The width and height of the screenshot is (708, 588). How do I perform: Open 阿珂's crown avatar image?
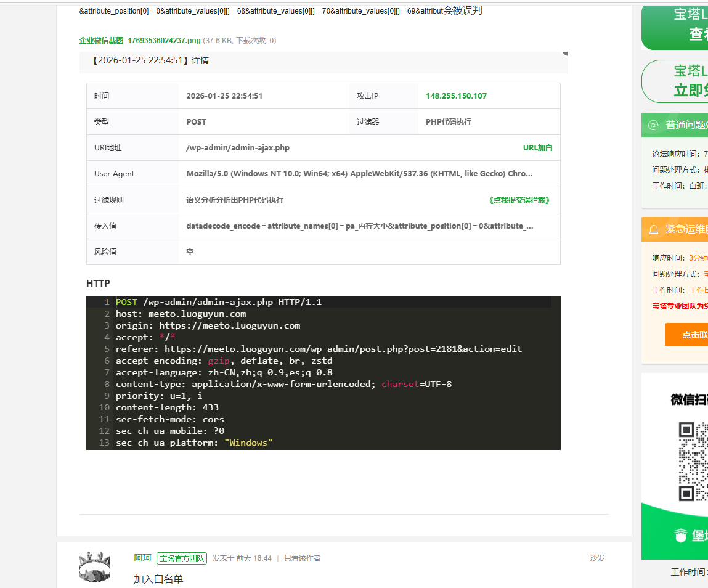click(x=95, y=566)
